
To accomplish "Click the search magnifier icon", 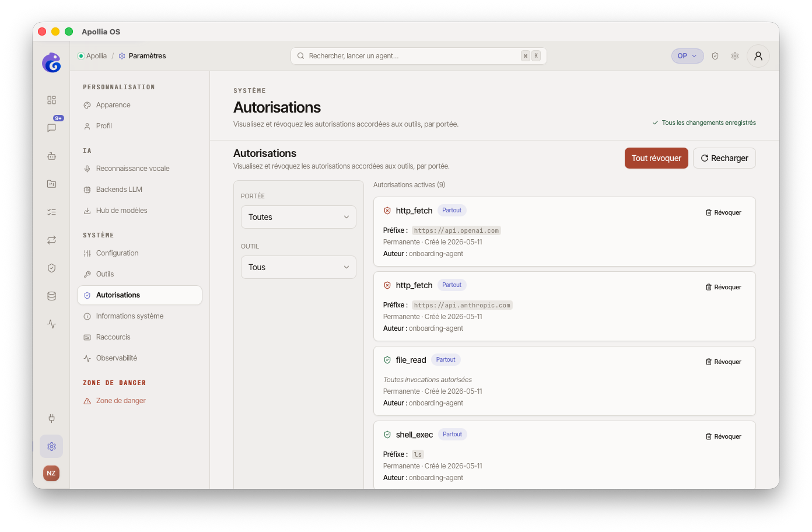I will pyautogui.click(x=301, y=56).
